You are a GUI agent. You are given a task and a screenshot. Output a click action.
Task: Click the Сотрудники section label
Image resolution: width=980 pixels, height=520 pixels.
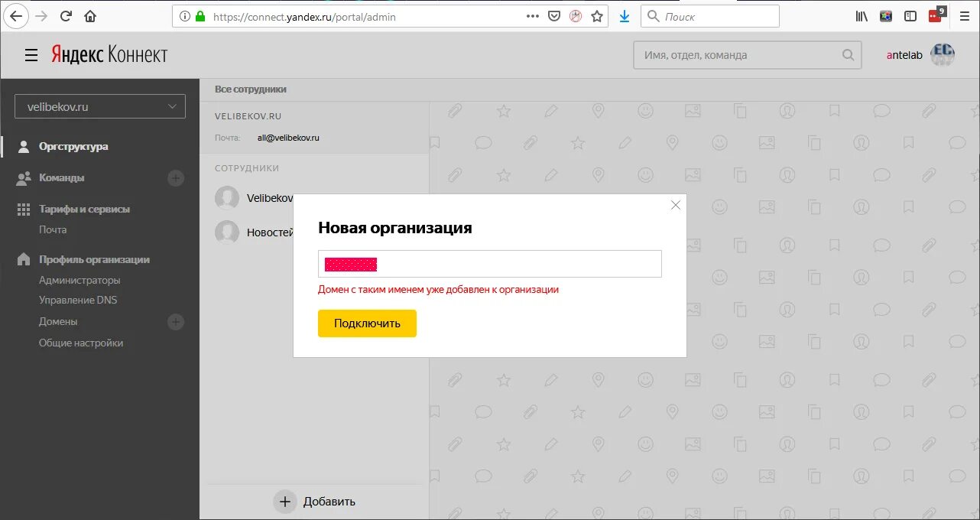click(x=247, y=168)
